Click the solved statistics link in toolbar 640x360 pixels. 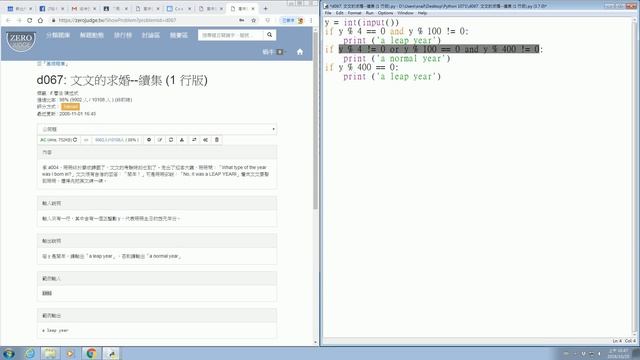coord(117,140)
